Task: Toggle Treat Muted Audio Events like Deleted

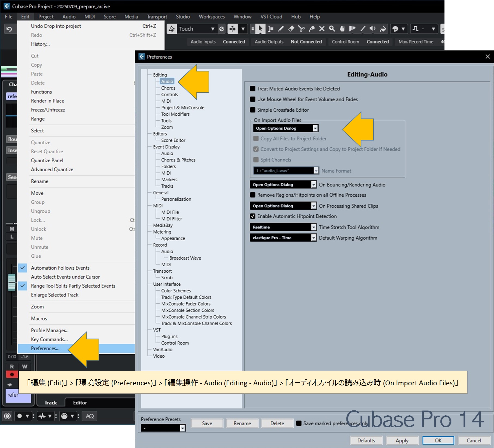Action: coord(253,89)
